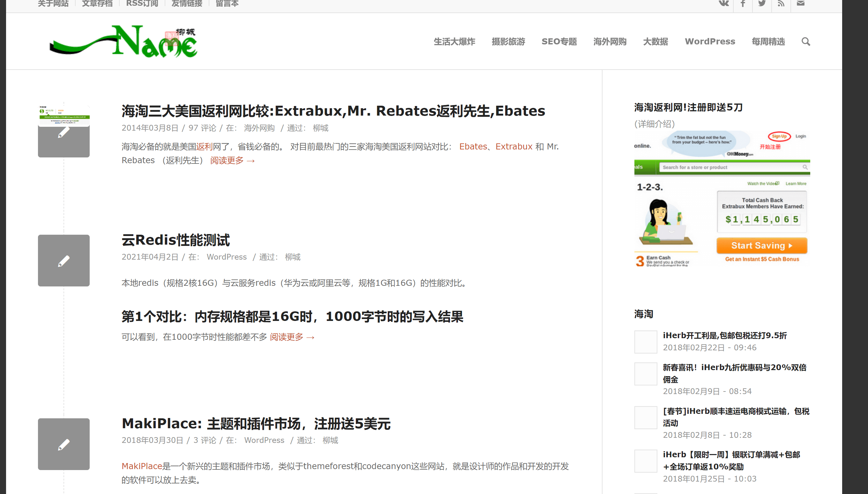This screenshot has width=868, height=494.
Task: Click thumbnail beside iHerb【限时一周】 sidebar post
Action: pyautogui.click(x=646, y=461)
